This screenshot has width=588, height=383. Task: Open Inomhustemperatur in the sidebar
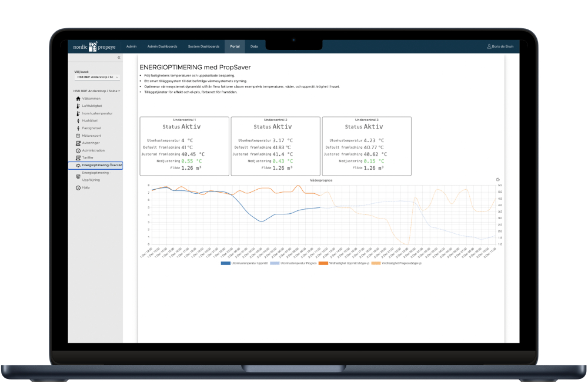click(x=97, y=113)
